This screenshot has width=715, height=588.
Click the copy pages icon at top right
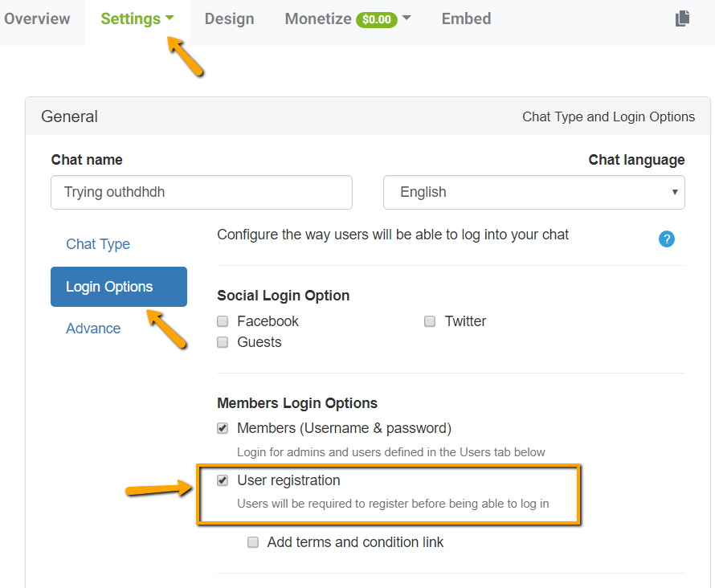[x=682, y=18]
